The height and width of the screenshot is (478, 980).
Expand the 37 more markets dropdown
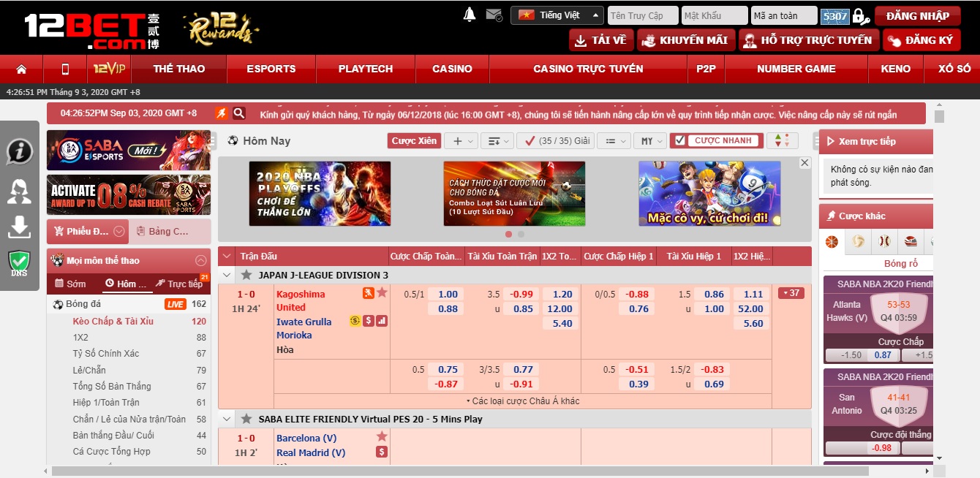pyautogui.click(x=791, y=293)
